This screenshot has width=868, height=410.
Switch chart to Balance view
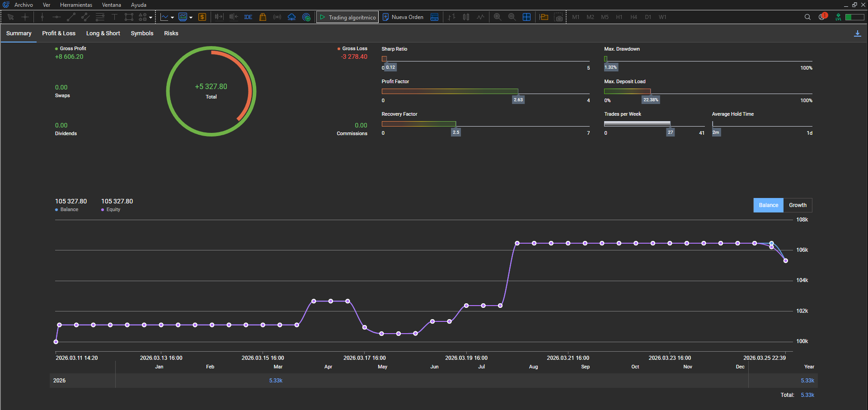tap(768, 205)
